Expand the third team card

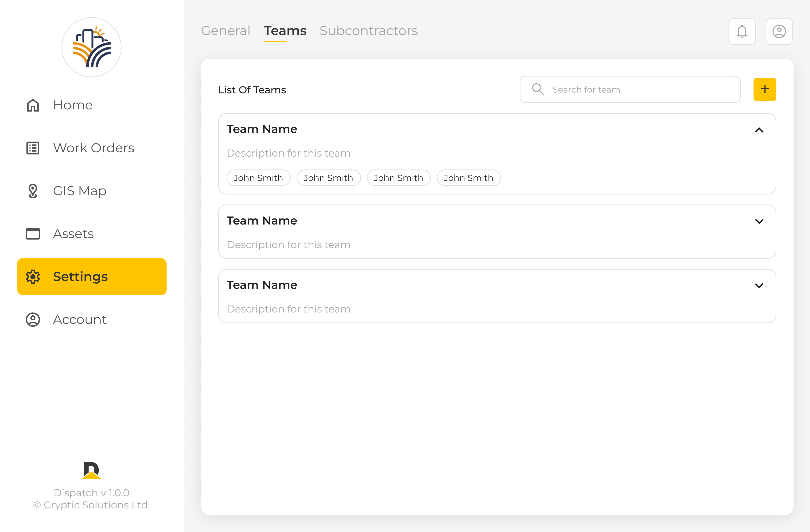[x=759, y=286]
